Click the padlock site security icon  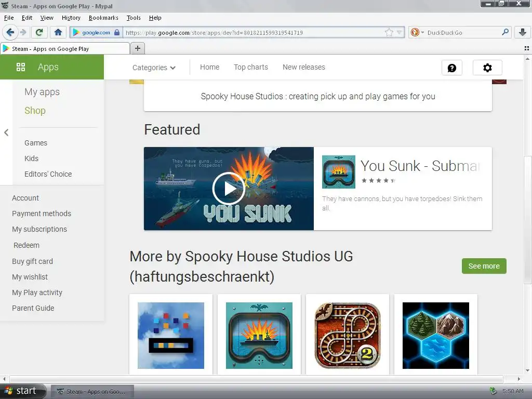[x=117, y=32]
